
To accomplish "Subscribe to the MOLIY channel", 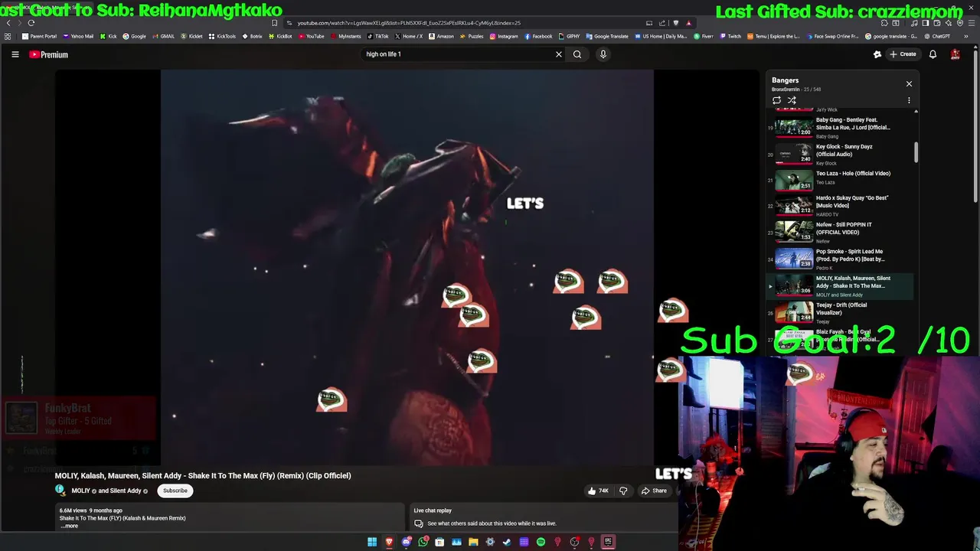I will [175, 491].
